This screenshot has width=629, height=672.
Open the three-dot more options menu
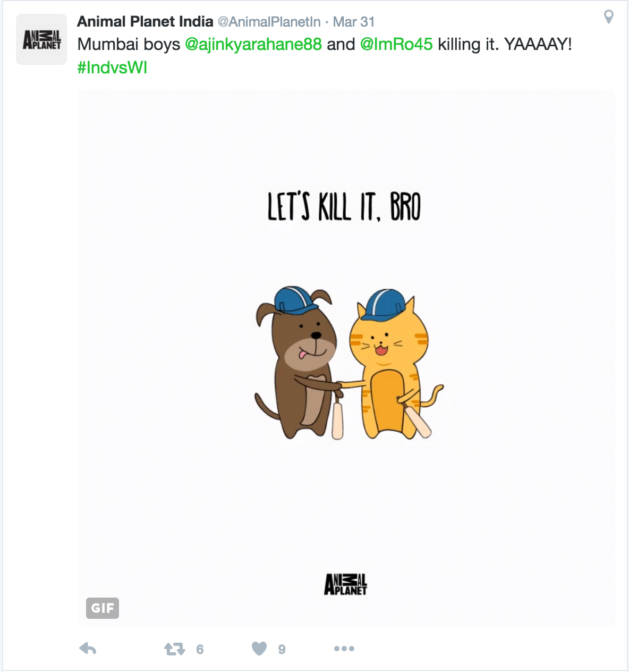[344, 649]
